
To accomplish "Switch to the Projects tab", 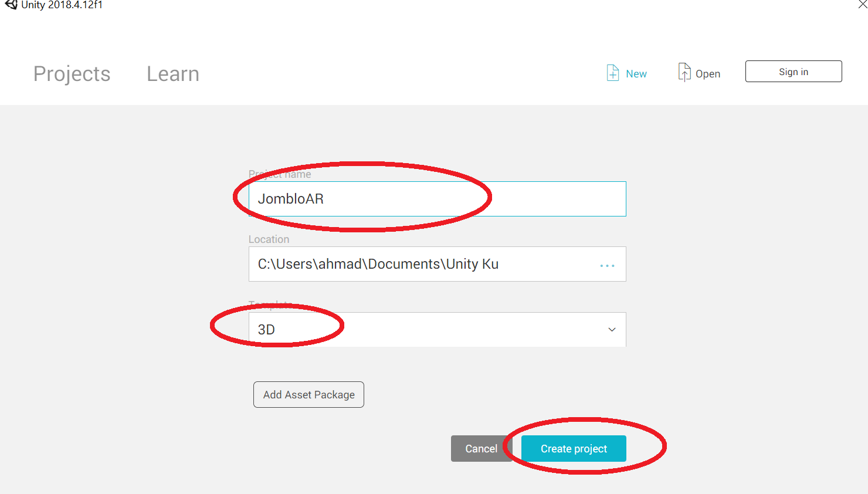I will (72, 74).
